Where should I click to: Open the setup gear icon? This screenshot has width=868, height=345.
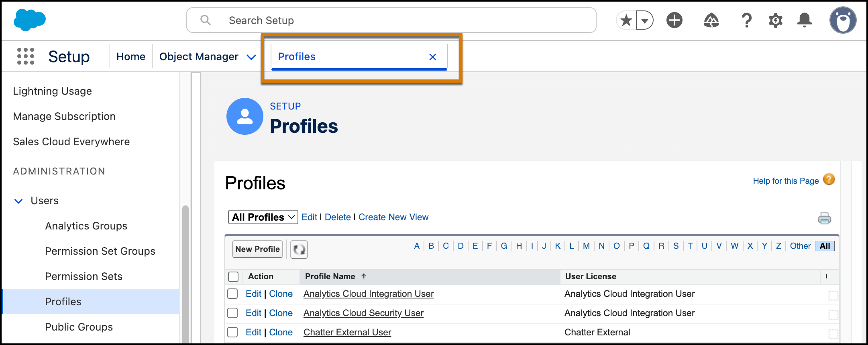pos(776,20)
